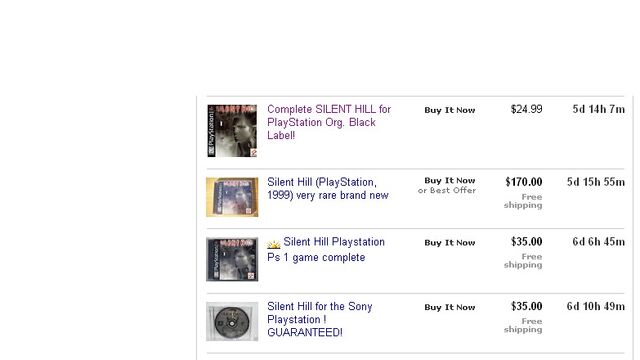This screenshot has width=640, height=360.
Task: Click the thumbnail of the $24.99 Silent Hill listing
Action: coord(232,131)
